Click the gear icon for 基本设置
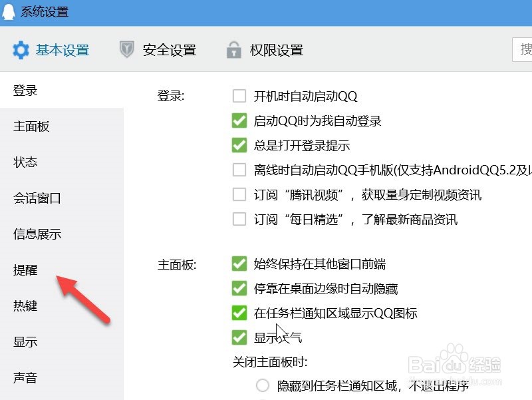Image resolution: width=532 pixels, height=400 pixels. click(x=21, y=50)
